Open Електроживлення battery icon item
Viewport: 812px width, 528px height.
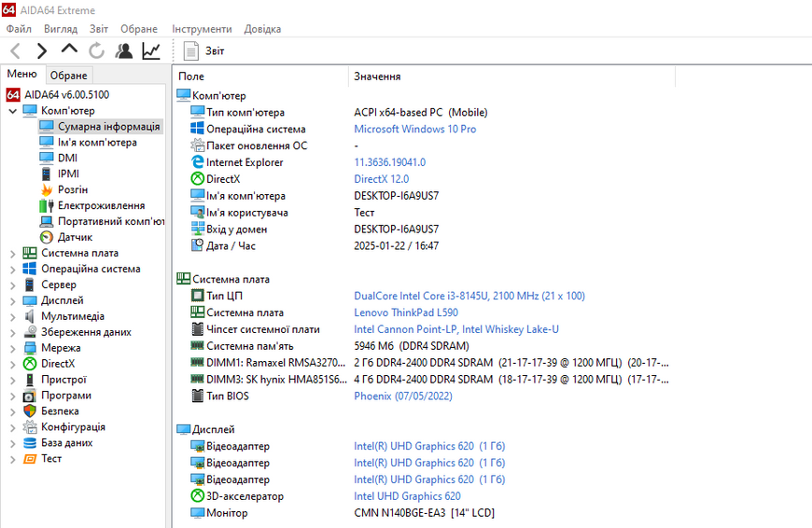point(47,205)
